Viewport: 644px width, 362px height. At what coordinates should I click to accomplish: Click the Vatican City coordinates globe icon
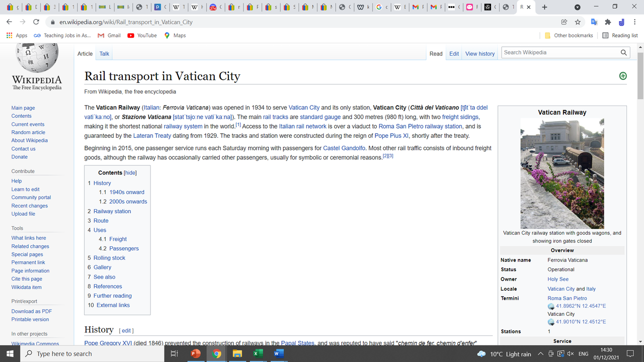point(551,322)
